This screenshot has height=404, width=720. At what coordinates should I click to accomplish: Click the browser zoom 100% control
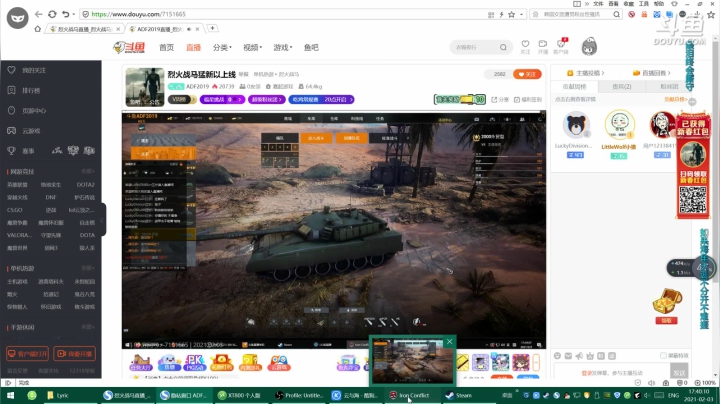pyautogui.click(x=705, y=382)
